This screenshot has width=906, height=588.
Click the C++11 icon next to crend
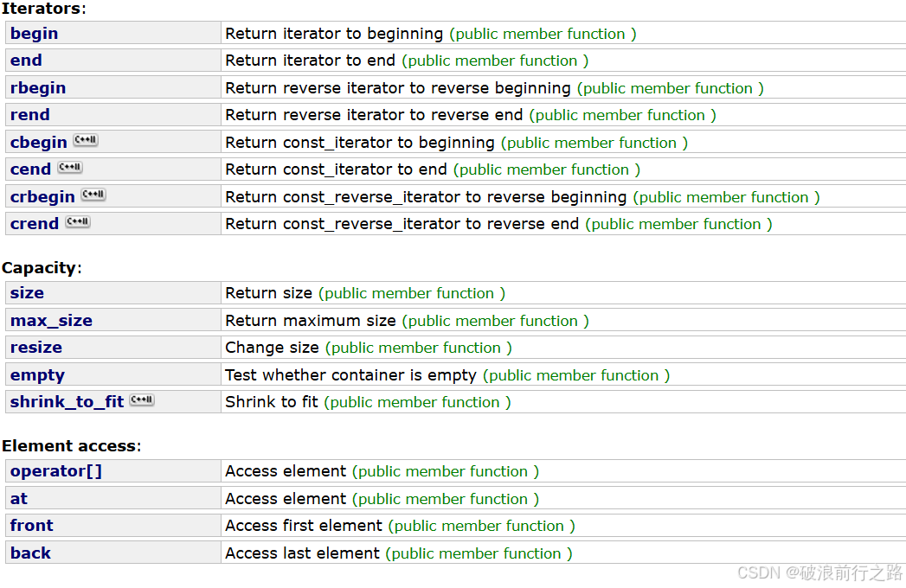[78, 222]
